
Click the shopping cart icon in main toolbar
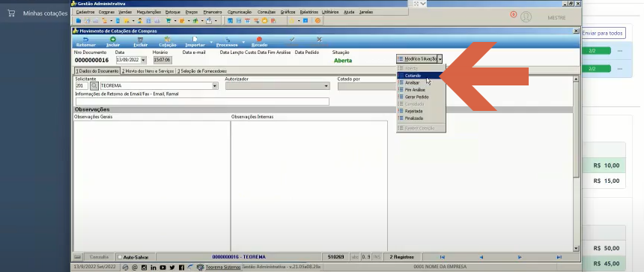168,20
